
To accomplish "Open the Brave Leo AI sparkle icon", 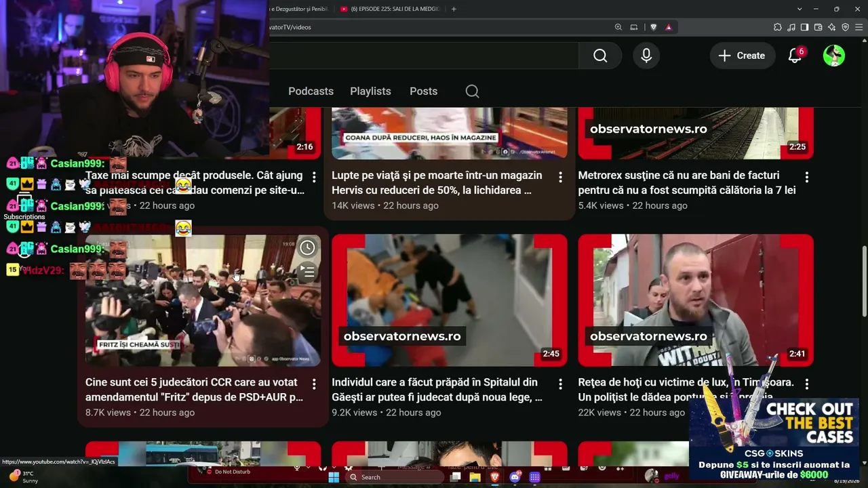I will coord(831,27).
